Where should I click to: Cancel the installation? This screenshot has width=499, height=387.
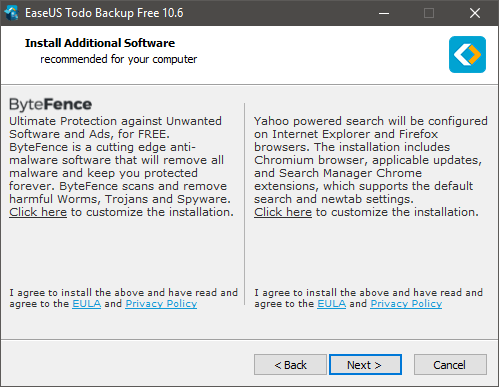pyautogui.click(x=450, y=365)
